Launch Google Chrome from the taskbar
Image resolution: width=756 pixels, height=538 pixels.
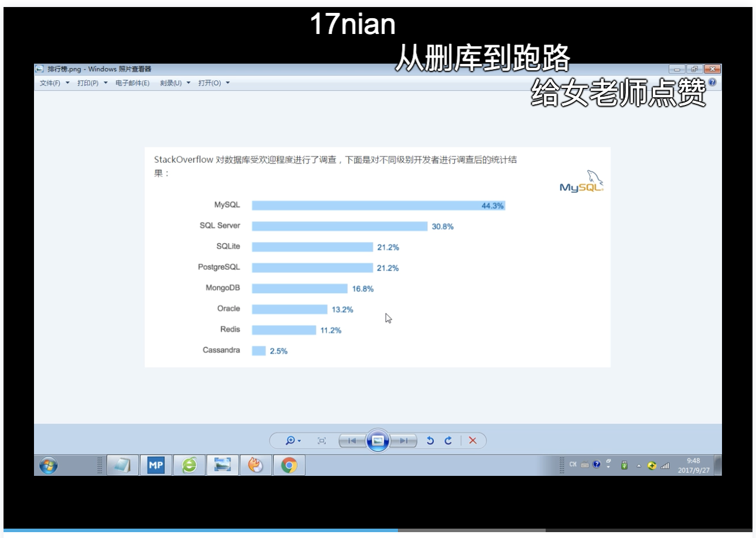(x=289, y=465)
